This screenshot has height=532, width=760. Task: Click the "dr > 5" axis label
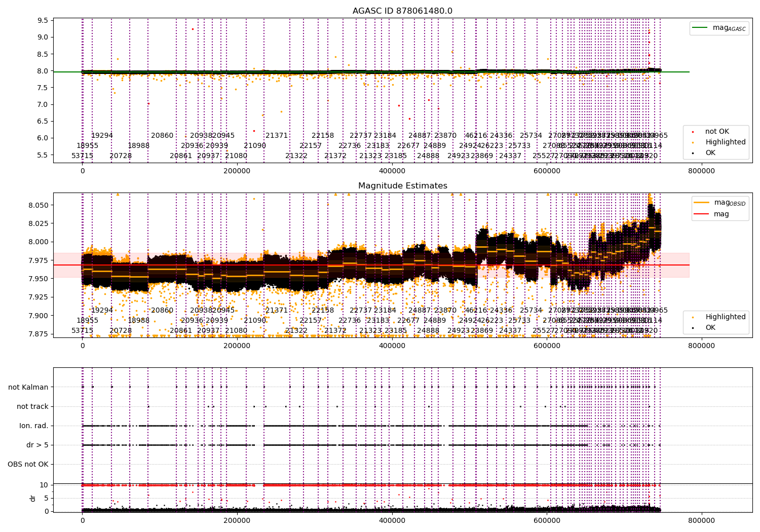click(x=37, y=445)
